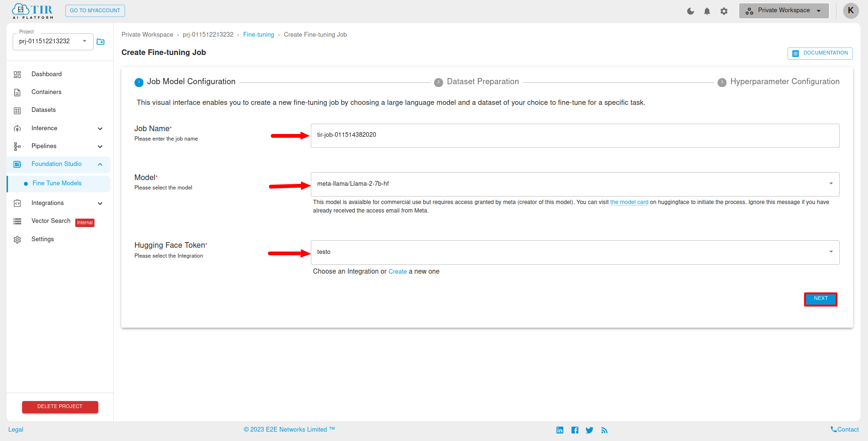
Task: Open LinkedIn icon in footer
Action: coord(560,430)
